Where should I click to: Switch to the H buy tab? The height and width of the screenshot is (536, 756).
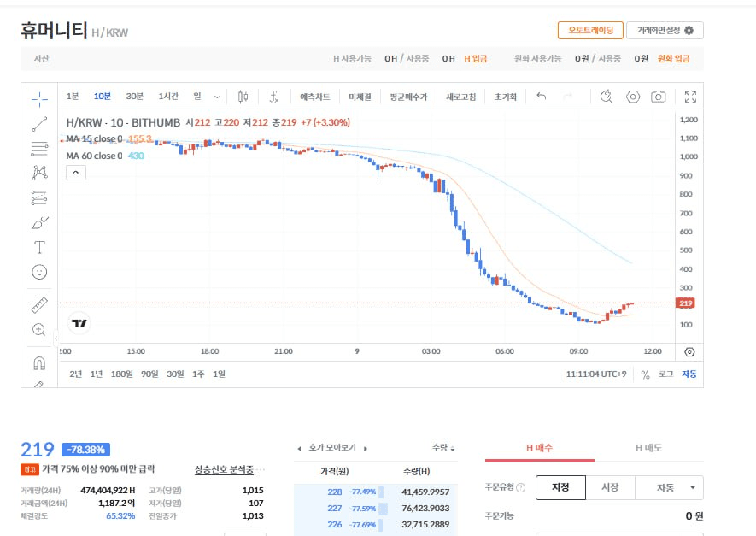click(540, 448)
